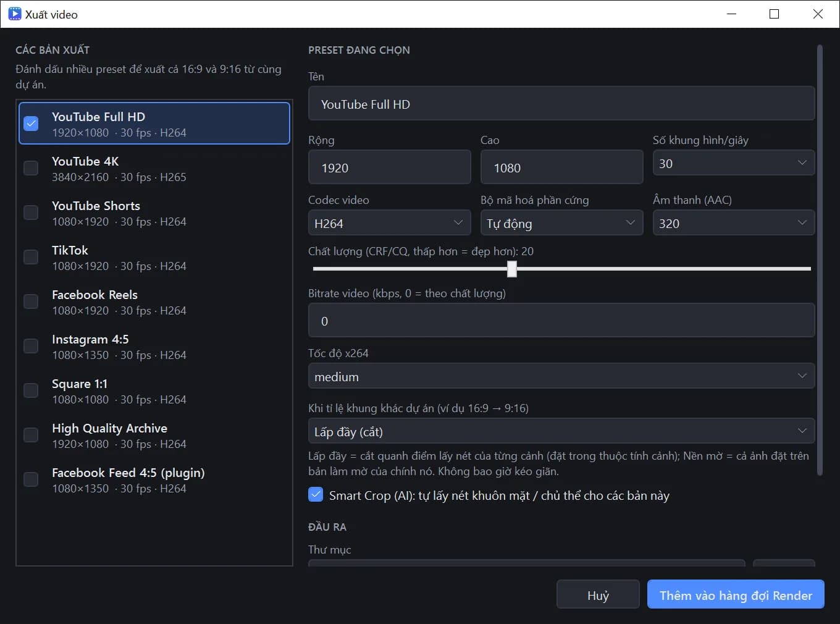
Task: Click the Rộng width field 1920
Action: coord(389,167)
